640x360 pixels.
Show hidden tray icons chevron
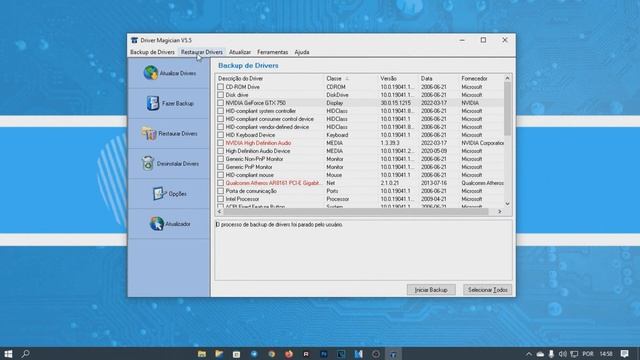click(529, 354)
